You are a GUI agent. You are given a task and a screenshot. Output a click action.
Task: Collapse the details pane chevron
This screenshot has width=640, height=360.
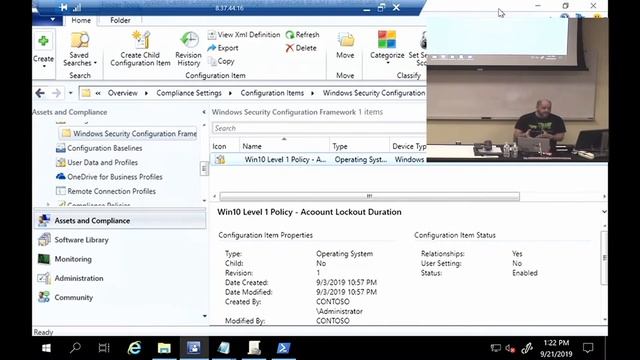click(x=604, y=212)
